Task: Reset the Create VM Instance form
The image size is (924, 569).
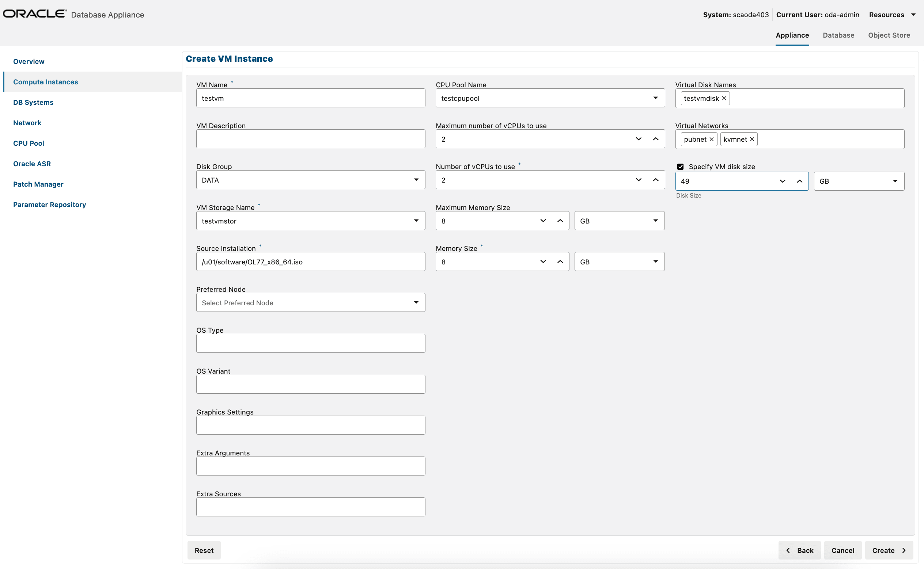Action: (204, 550)
